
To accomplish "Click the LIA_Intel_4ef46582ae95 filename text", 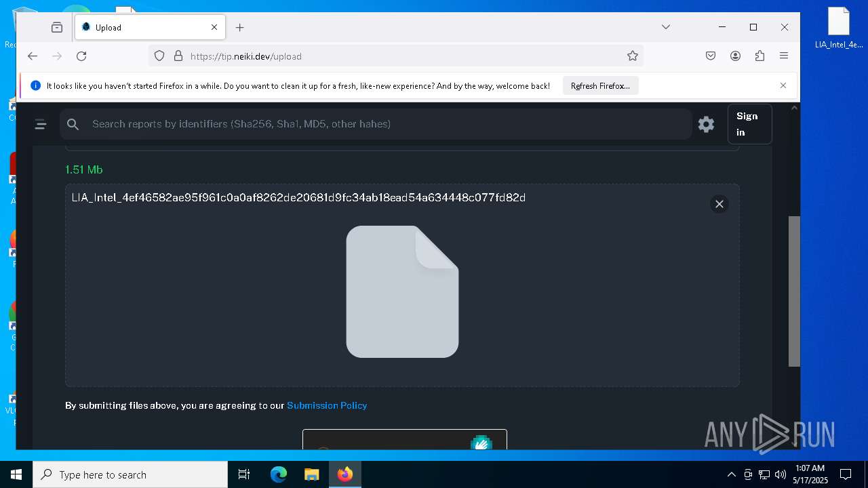I will (x=298, y=197).
